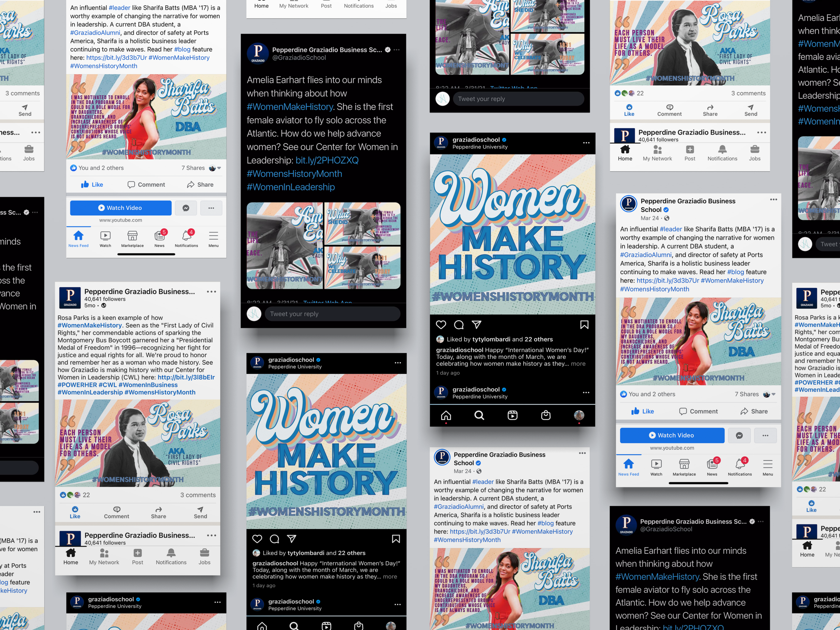Screen dimensions: 840x630
Task: Open search magnifier in center-right Instagram nav bar
Action: 479,415
